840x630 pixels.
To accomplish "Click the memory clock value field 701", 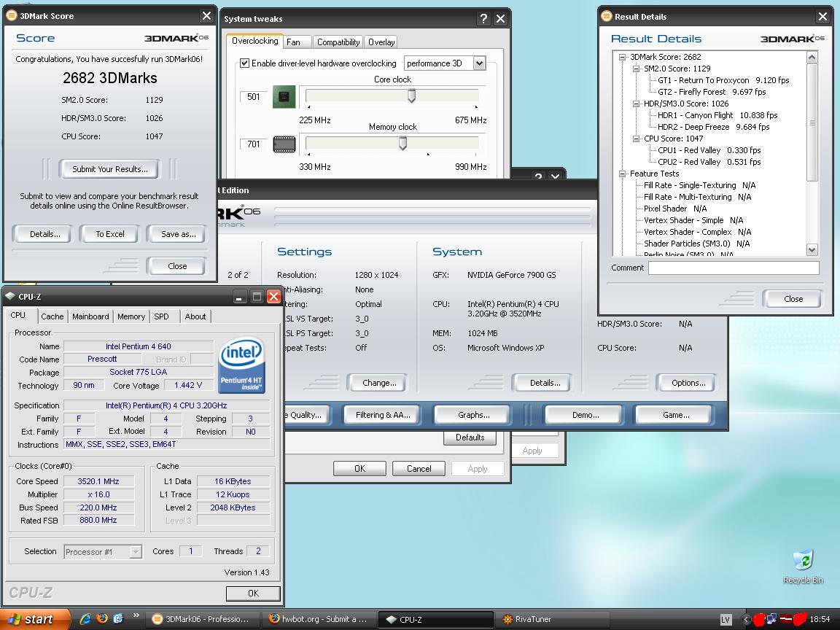I will [254, 144].
